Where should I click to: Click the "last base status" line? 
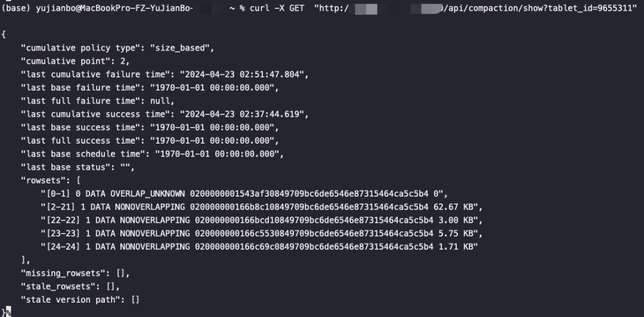[78, 167]
